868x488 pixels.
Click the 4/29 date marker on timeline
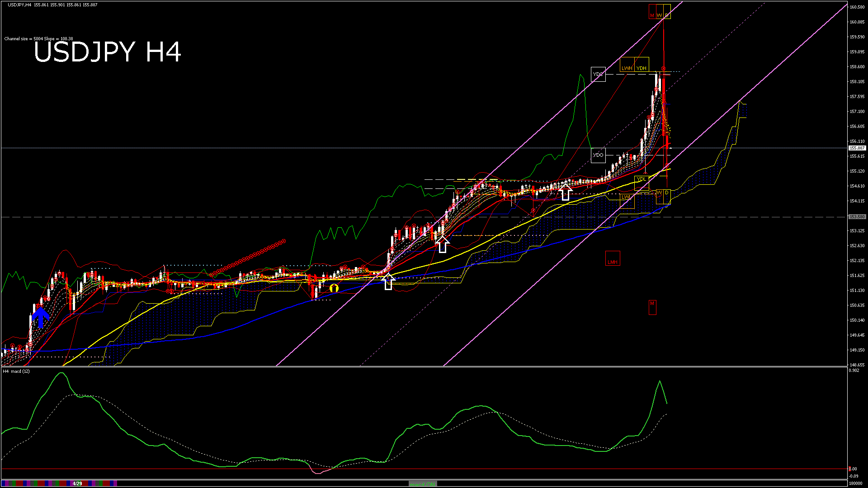tap(77, 483)
